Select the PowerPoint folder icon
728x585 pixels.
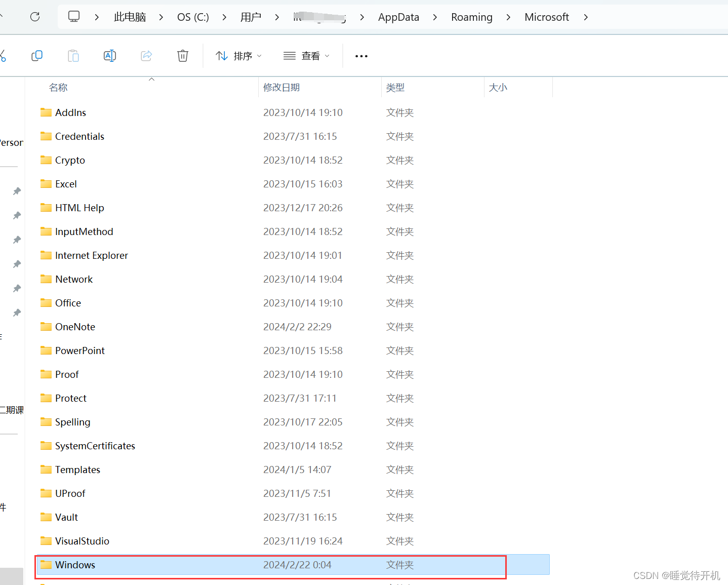click(x=46, y=350)
